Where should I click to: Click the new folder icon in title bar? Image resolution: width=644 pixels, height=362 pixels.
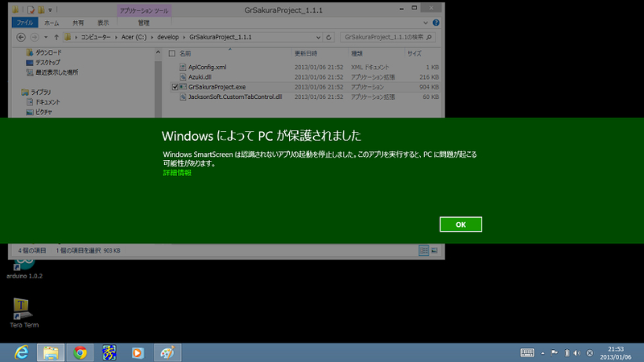pos(41,10)
